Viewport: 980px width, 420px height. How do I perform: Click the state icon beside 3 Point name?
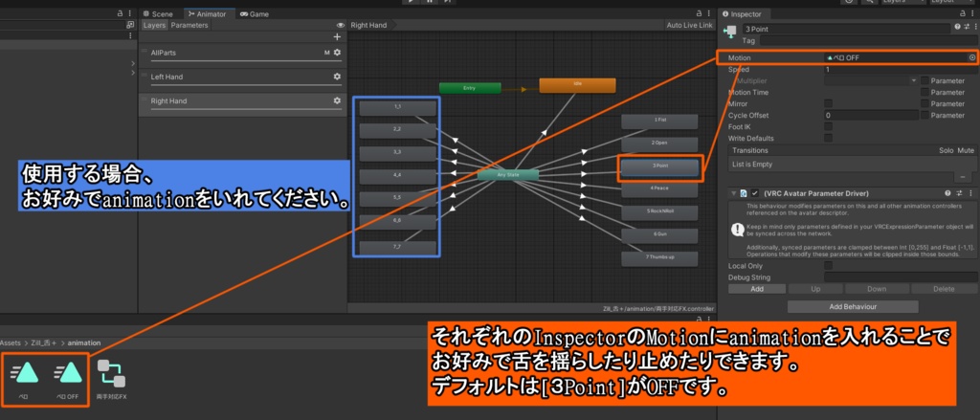[x=728, y=32]
